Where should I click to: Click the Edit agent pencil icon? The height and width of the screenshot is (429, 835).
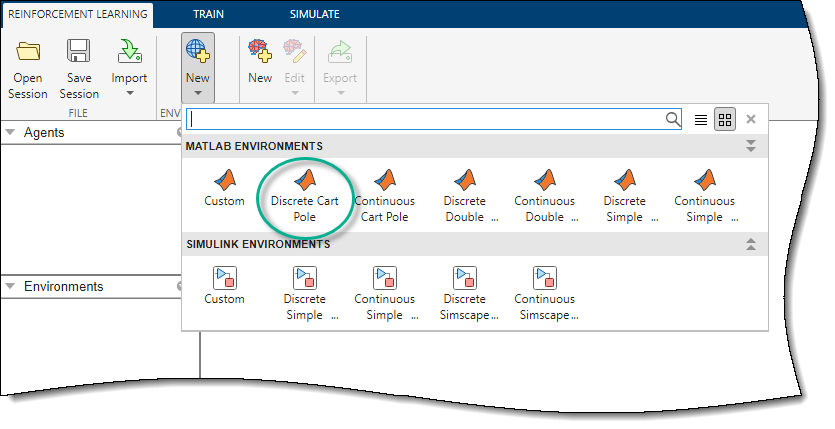coord(294,51)
